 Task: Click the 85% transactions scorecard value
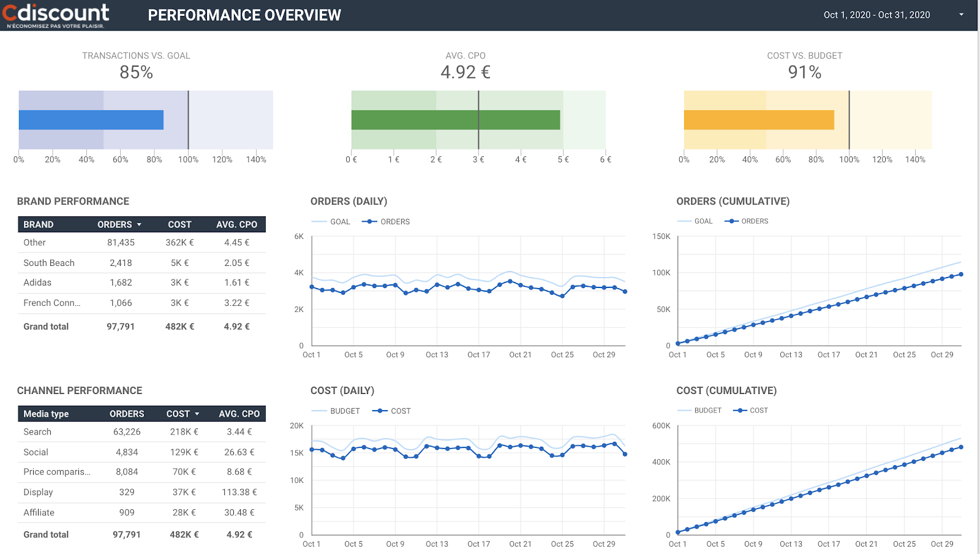(136, 72)
